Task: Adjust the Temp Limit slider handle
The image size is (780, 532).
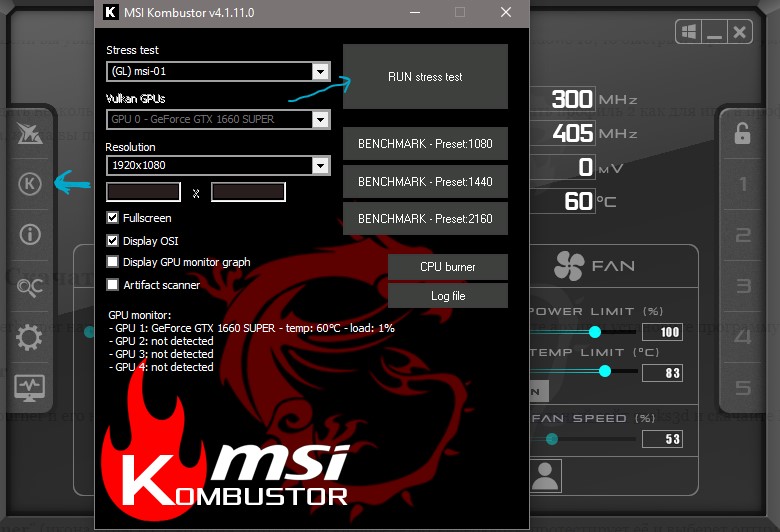Action: (x=604, y=371)
